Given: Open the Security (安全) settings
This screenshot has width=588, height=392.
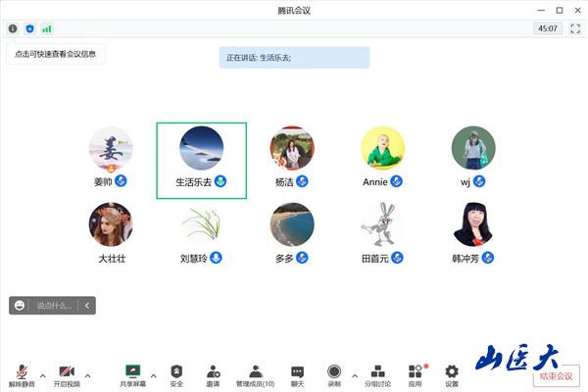Looking at the screenshot, I should 176,374.
